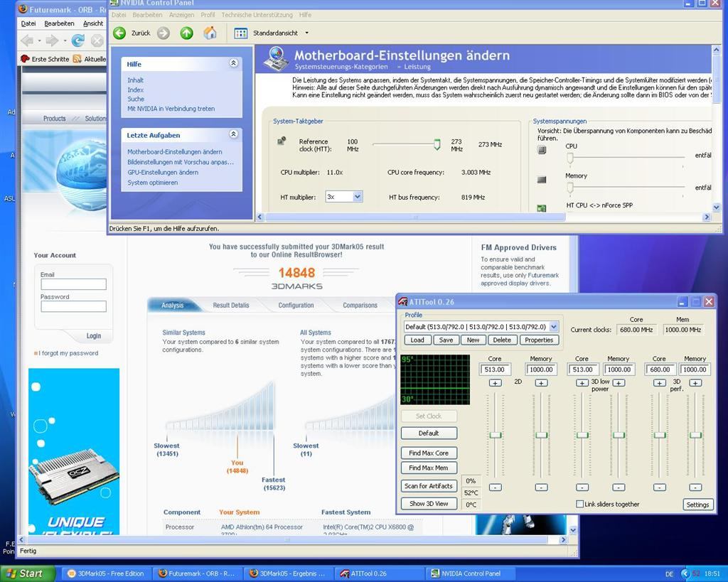Screen dimensions: 728x582
Task: Click the green Zurück back arrow in NVIDIA panel
Action: (119, 33)
